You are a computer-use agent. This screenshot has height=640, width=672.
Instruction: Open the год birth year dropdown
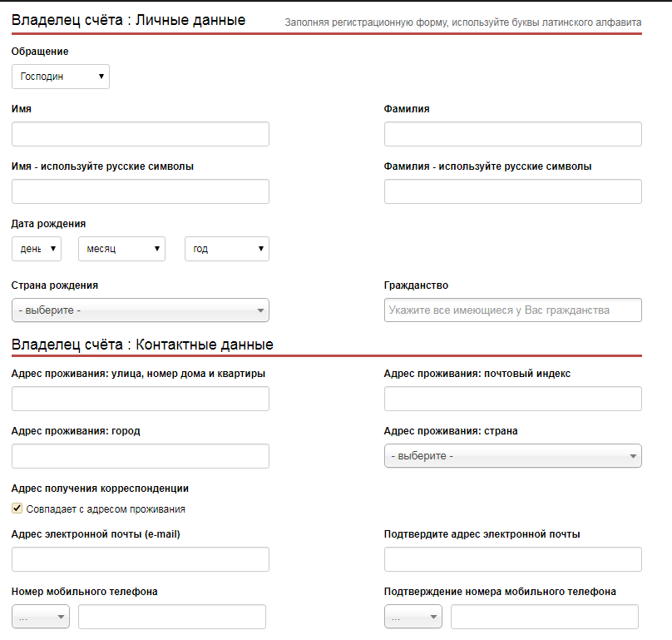pos(227,249)
